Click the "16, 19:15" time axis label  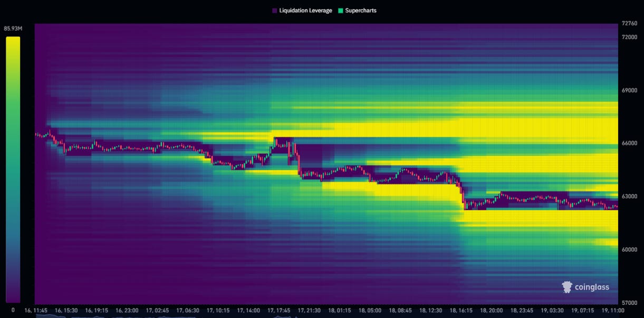click(97, 311)
